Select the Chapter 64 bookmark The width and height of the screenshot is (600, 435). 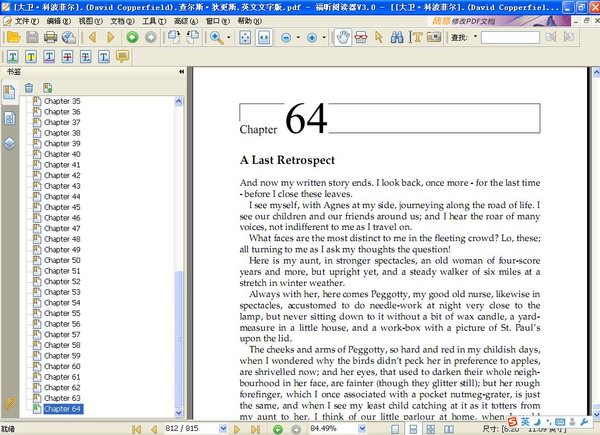[62, 409]
